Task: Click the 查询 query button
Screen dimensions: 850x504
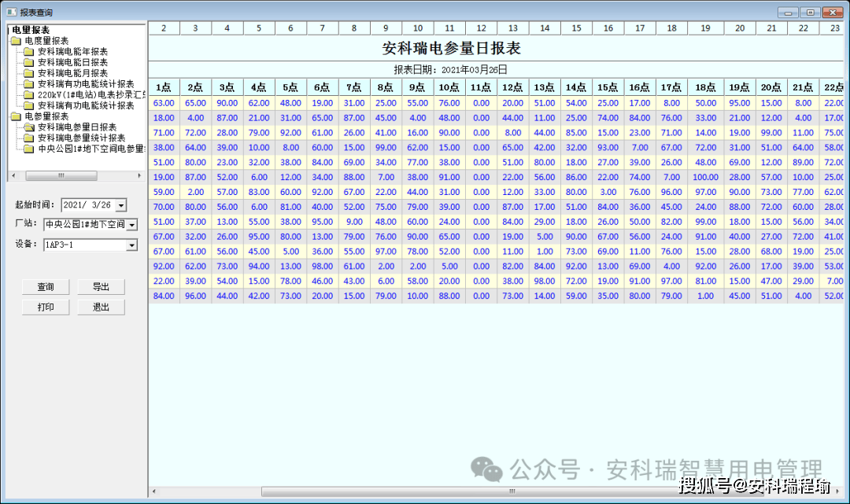Action: tap(46, 286)
